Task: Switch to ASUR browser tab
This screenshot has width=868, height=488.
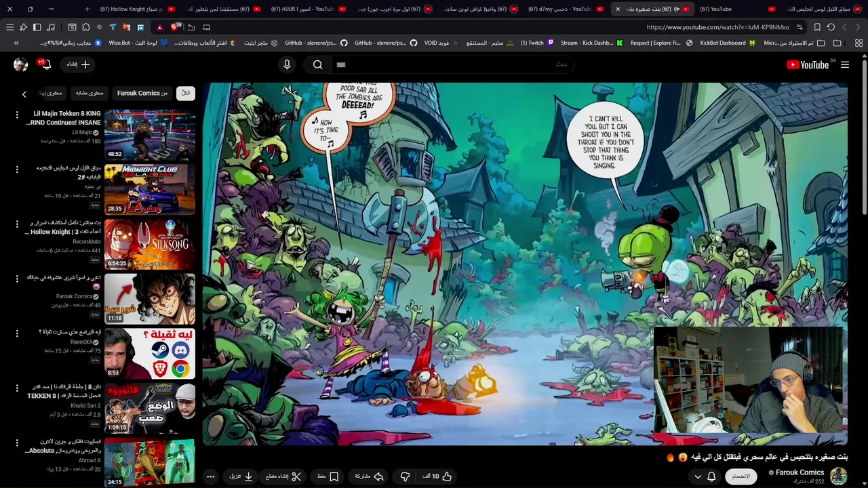Action: 304,9
